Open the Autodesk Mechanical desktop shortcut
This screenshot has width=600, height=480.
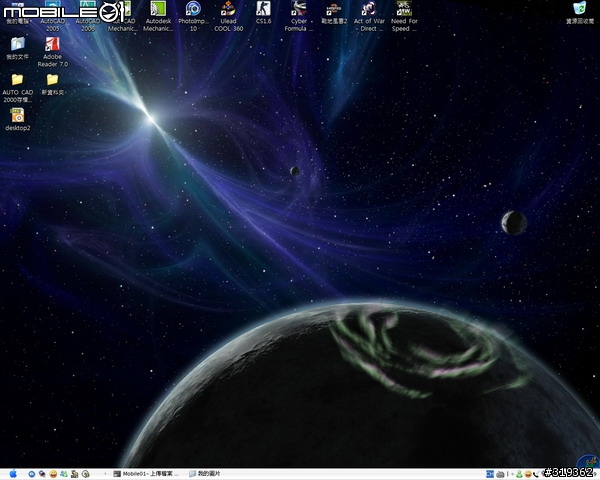tap(158, 16)
